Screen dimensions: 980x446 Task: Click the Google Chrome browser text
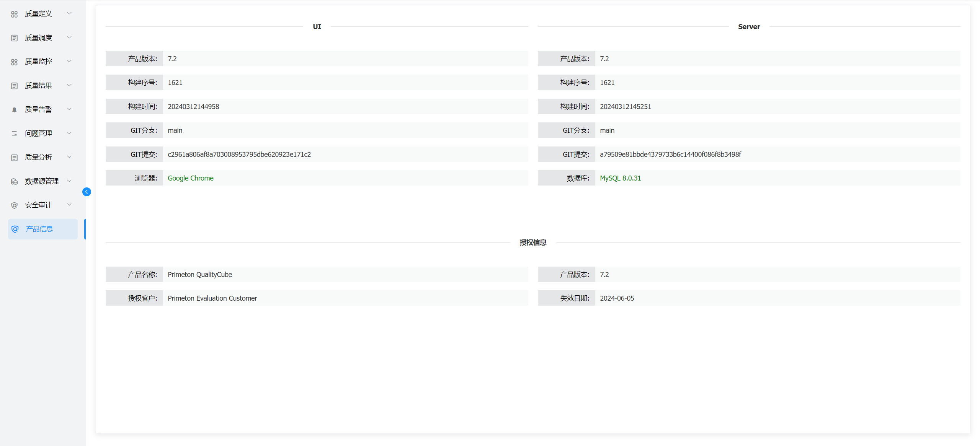[191, 178]
